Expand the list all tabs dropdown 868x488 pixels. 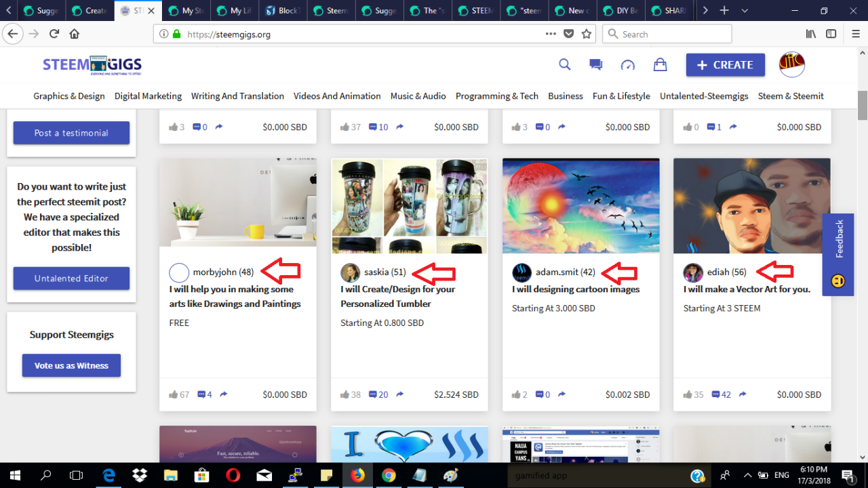745,11
